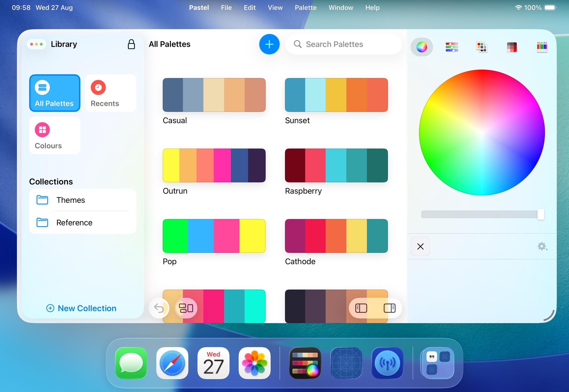Click the clock time 09:58

click(x=21, y=8)
